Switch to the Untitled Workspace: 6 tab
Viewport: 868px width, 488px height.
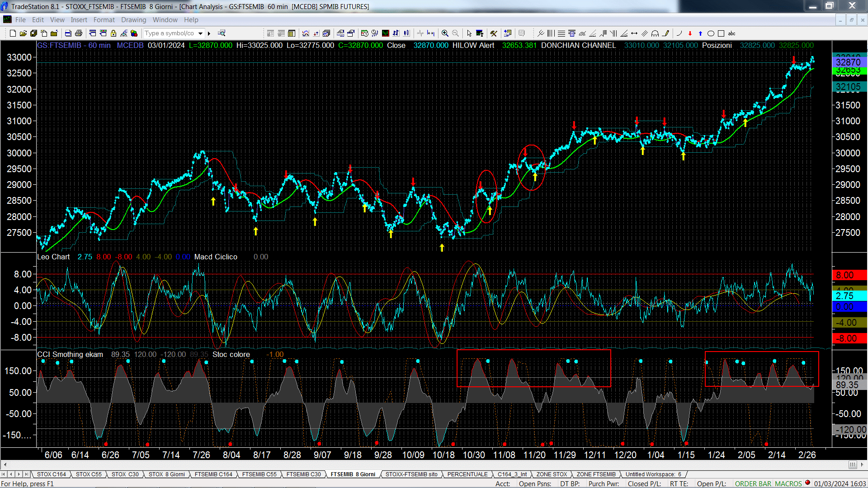coord(653,474)
